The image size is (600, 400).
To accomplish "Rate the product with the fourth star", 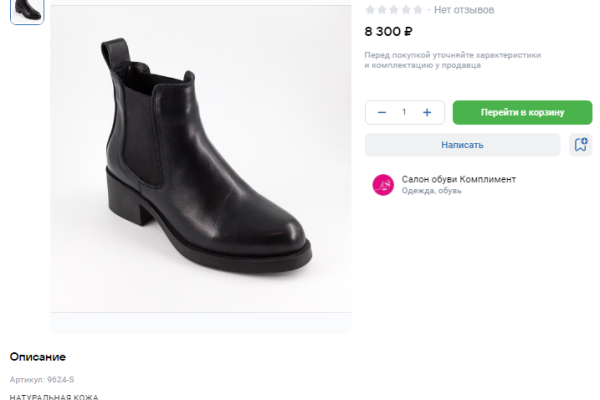I will tap(406, 9).
